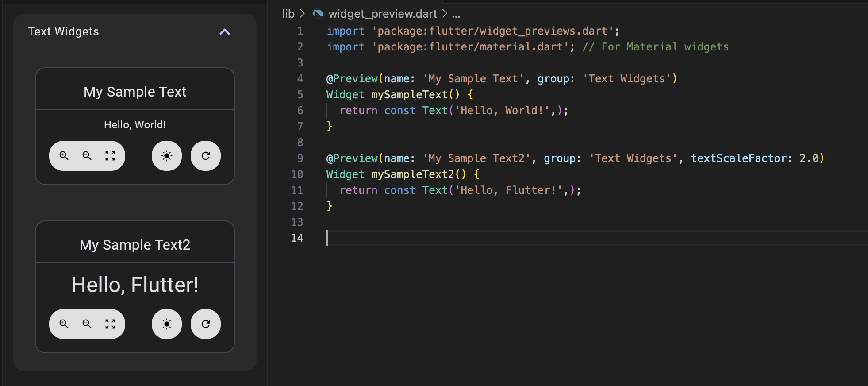
Task: Click the mySampleText2 function name
Action: 412,174
